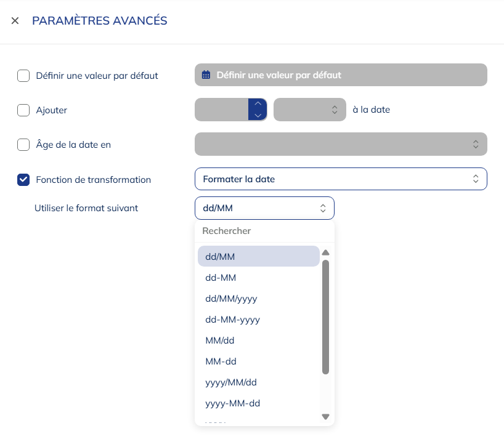This screenshot has width=504, height=439.
Task: Open the unit dropdown before 'à la date'
Action: click(309, 110)
